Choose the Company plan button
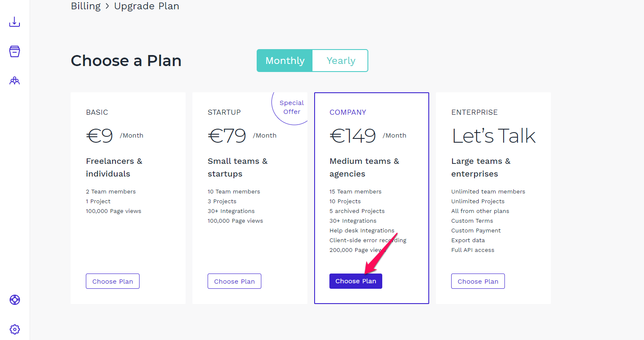This screenshot has width=644, height=340. pyautogui.click(x=356, y=281)
